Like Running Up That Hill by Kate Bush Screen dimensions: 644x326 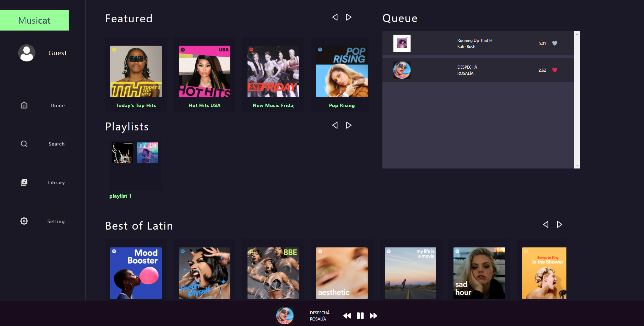(x=555, y=43)
